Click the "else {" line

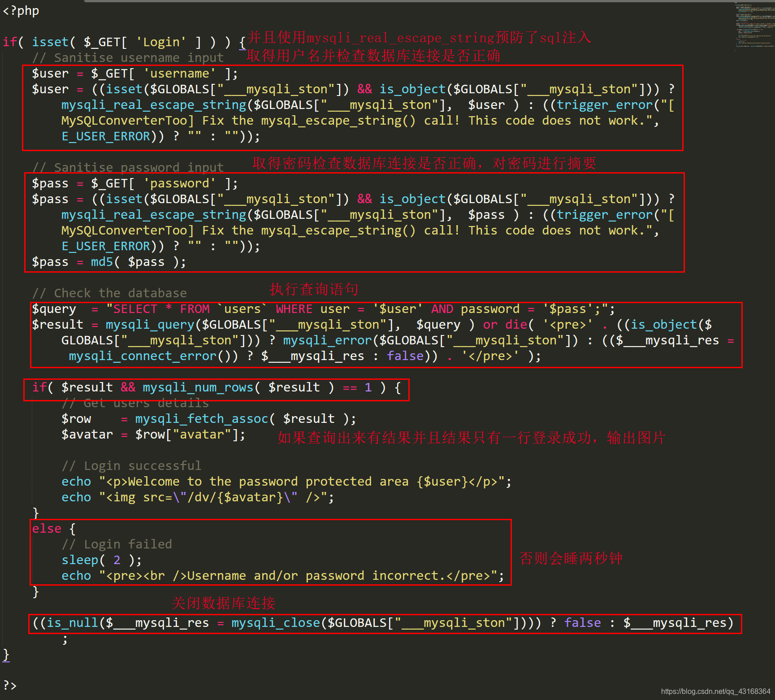click(54, 528)
